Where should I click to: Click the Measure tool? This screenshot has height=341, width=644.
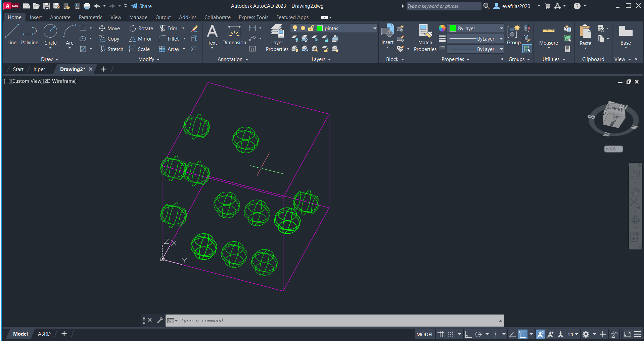point(548,35)
